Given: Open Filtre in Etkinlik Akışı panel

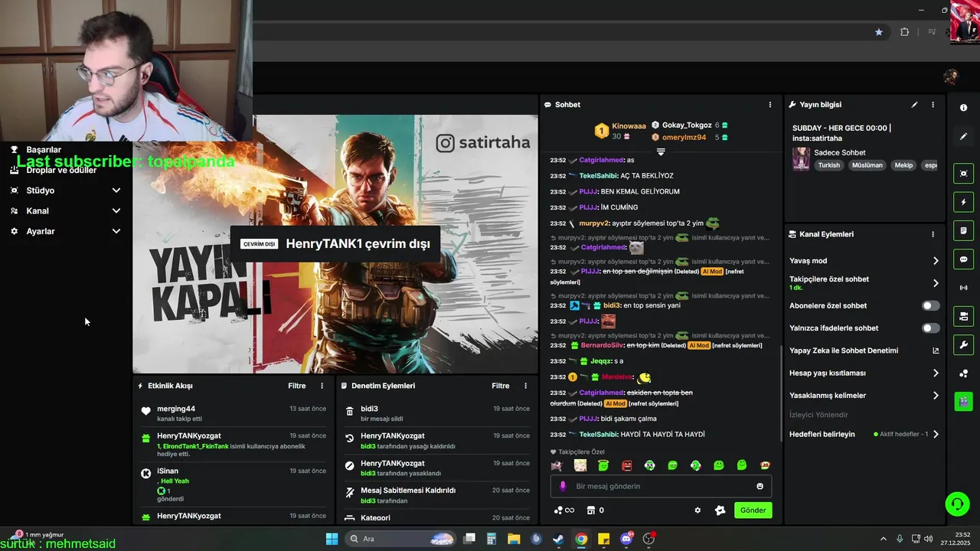Looking at the screenshot, I should [x=297, y=386].
